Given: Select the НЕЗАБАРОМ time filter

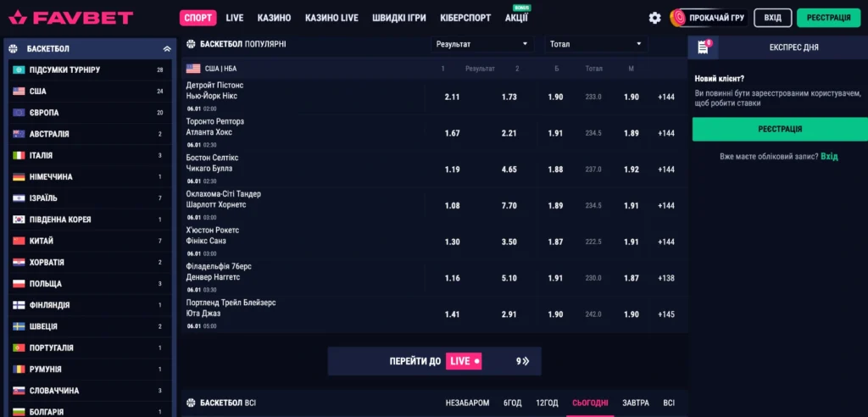Looking at the screenshot, I should (467, 403).
